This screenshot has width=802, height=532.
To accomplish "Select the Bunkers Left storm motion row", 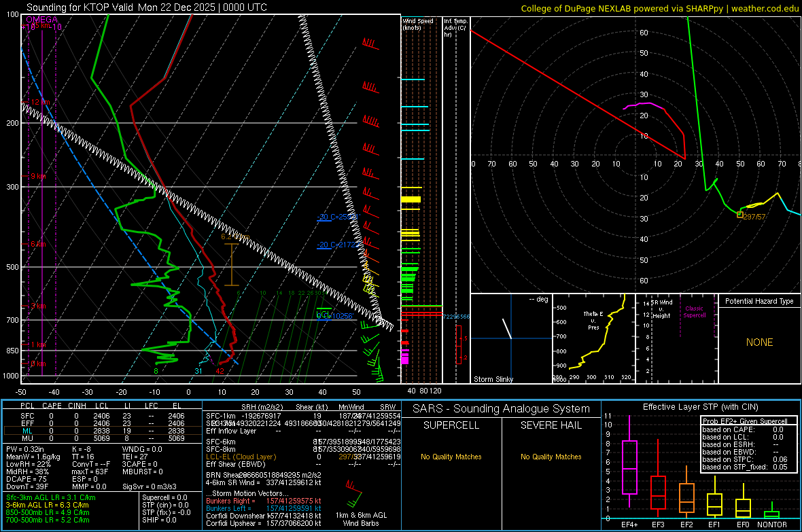I will click(264, 508).
